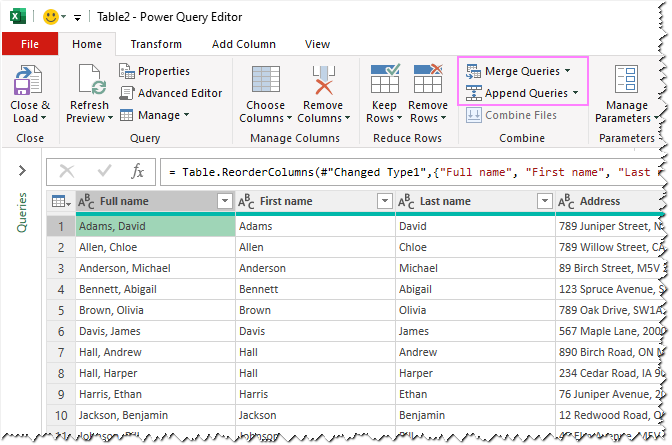The image size is (672, 445).
Task: Open Full name column filter dropdown
Action: 225,201
